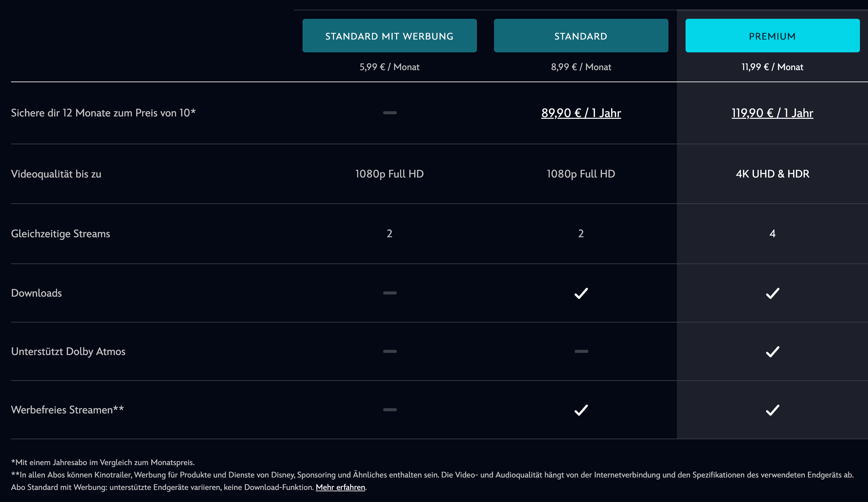This screenshot has width=868, height=502.
Task: Select the Standard mit Werbung plan button
Action: [x=390, y=36]
